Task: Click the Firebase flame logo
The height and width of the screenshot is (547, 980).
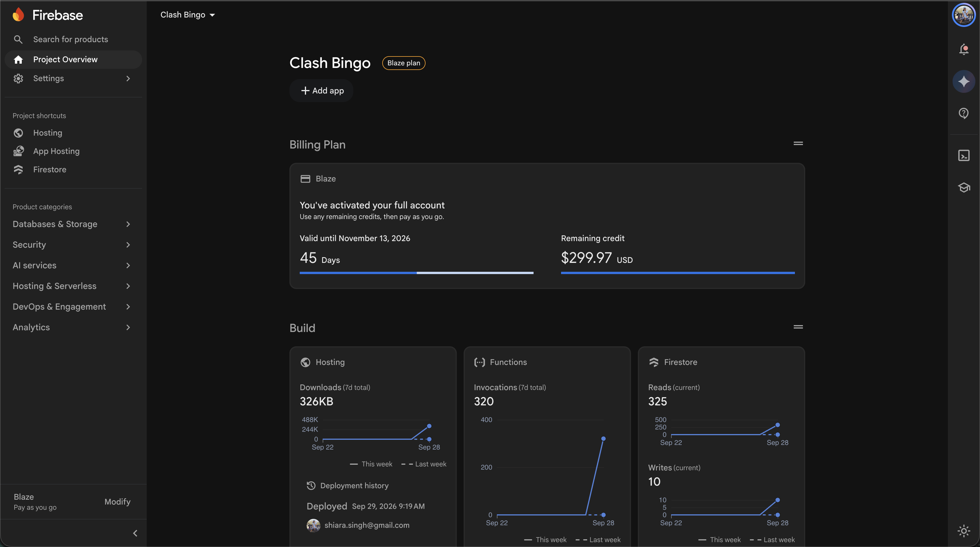Action: tap(18, 15)
